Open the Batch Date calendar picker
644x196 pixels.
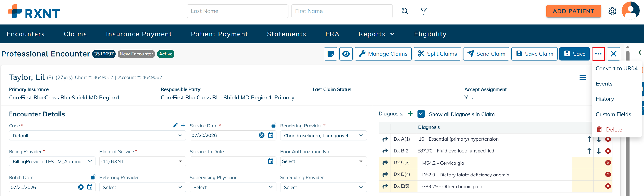90,187
